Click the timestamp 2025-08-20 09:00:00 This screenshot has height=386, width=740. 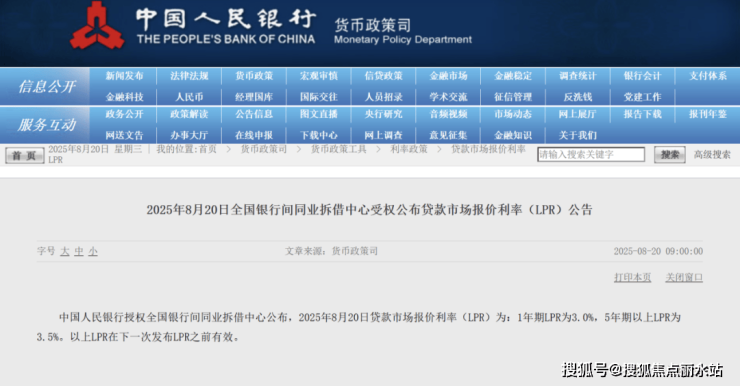(x=658, y=252)
